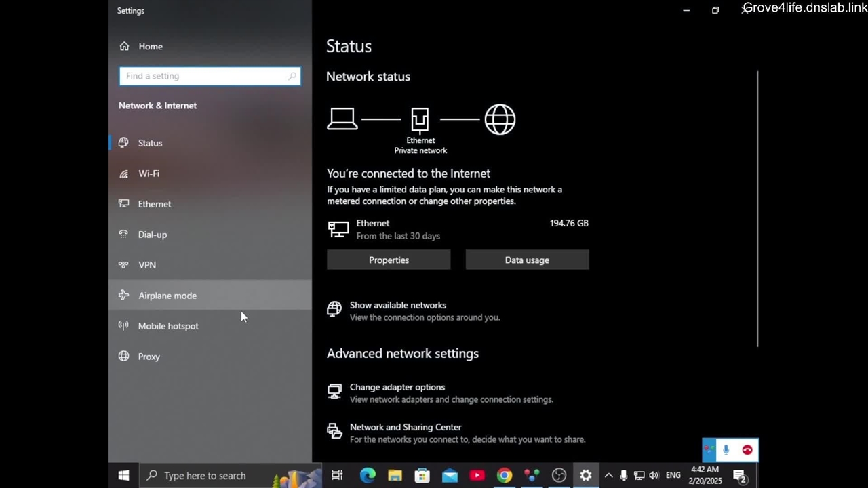Open Mobile hotspot settings icon
The image size is (868, 488).
click(x=123, y=326)
